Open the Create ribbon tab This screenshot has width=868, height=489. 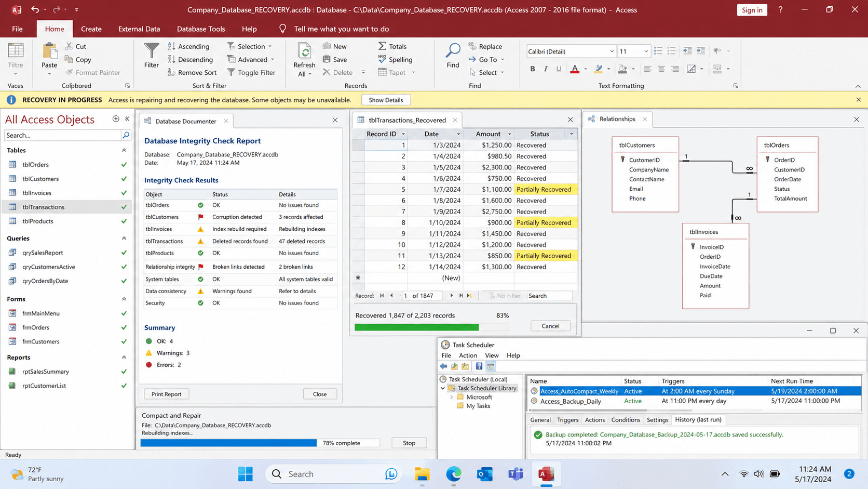[x=91, y=29]
